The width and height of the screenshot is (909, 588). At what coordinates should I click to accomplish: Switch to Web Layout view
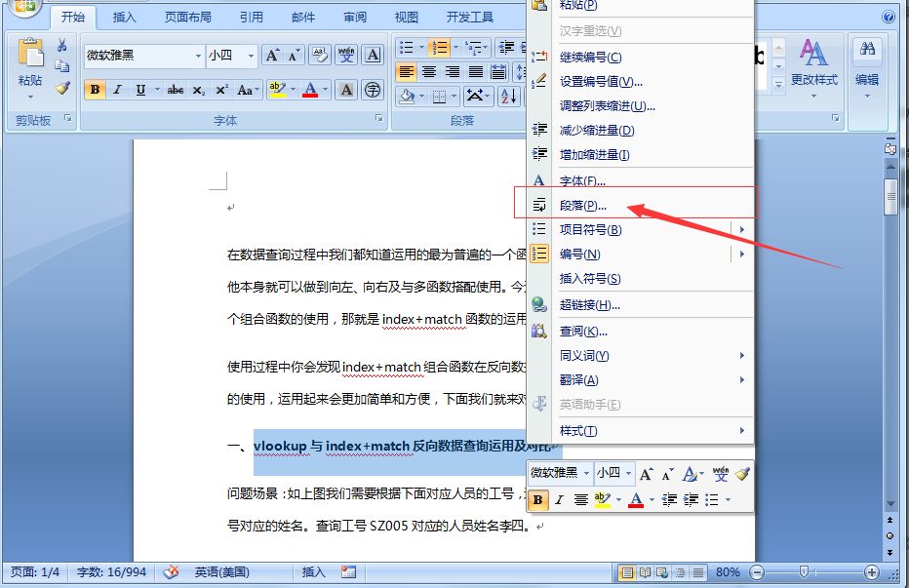(x=662, y=573)
